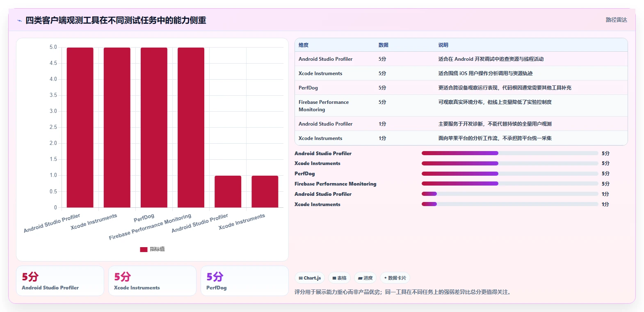Screen dimensions: 644x312
Task: Click the short Android Studio Profiler chart bar
Action: (228, 191)
